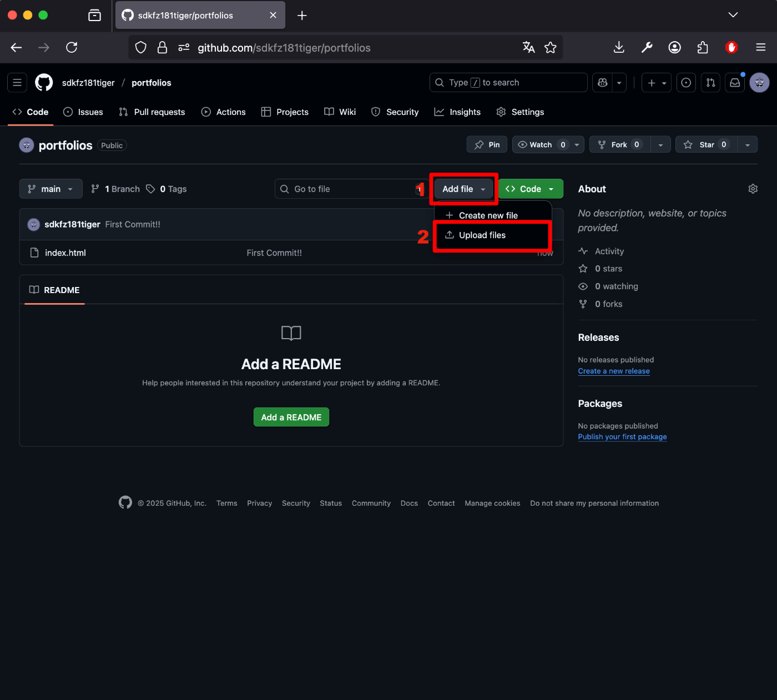This screenshot has height=700, width=777.
Task: Choose Upload files menu entry
Action: click(493, 235)
